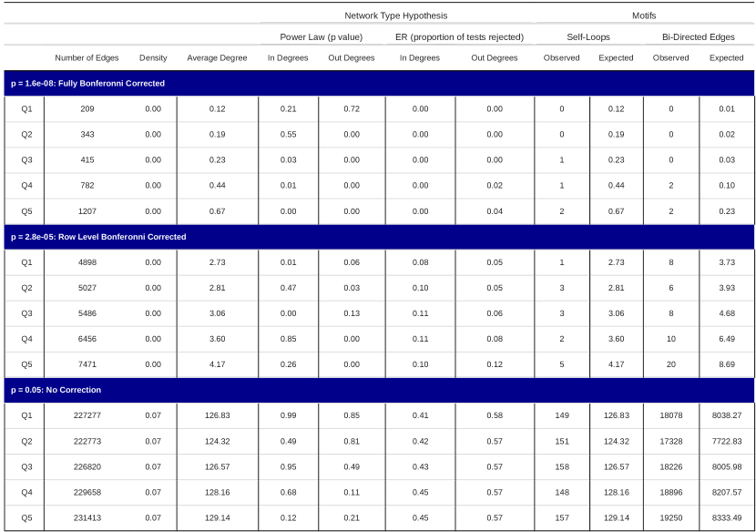Click edge count 415
The height and width of the screenshot is (532, 756).
coord(87,160)
